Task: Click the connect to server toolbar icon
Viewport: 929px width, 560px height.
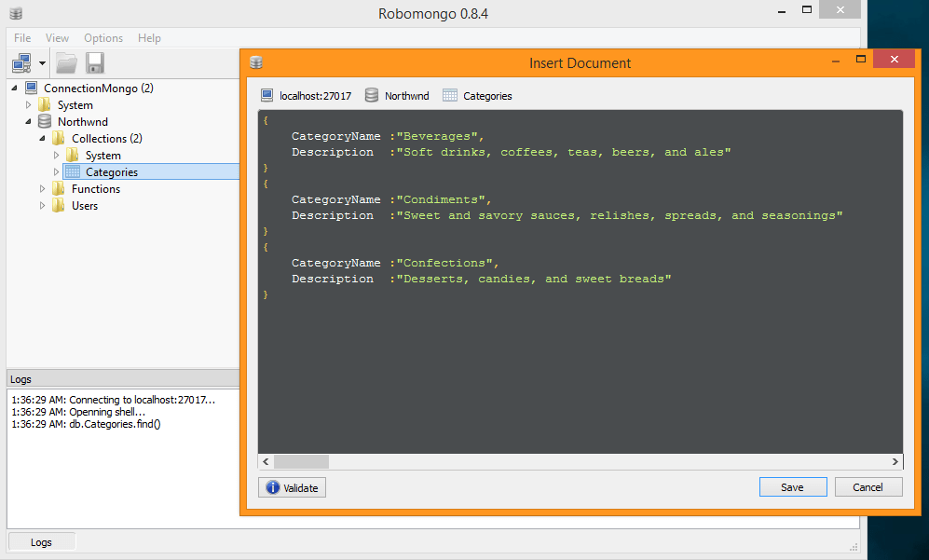Action: coord(20,63)
